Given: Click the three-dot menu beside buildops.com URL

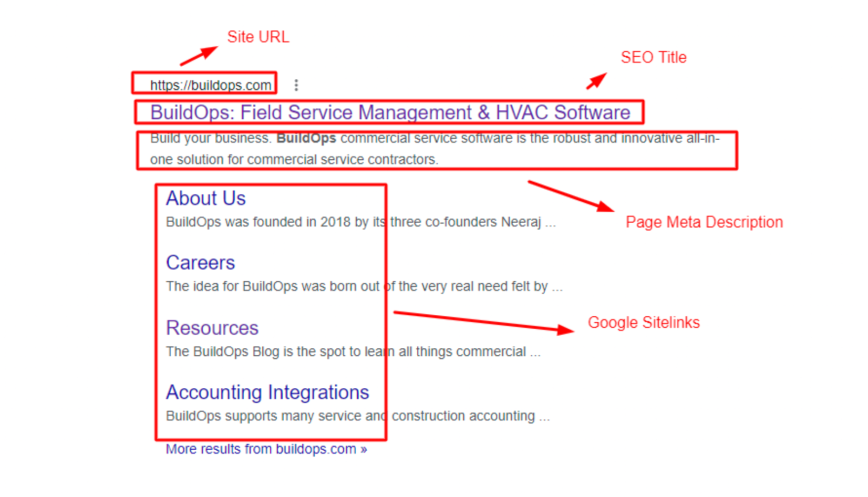Looking at the screenshot, I should (296, 85).
